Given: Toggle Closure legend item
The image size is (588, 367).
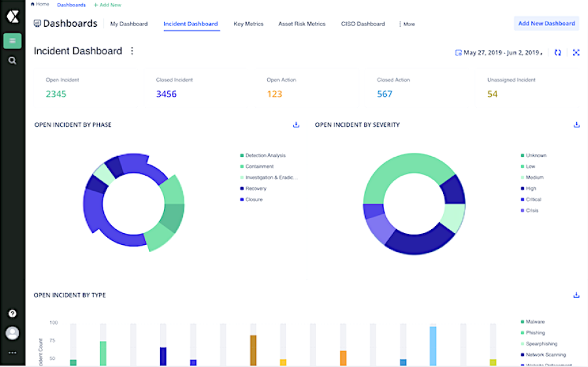Looking at the screenshot, I should (x=252, y=199).
